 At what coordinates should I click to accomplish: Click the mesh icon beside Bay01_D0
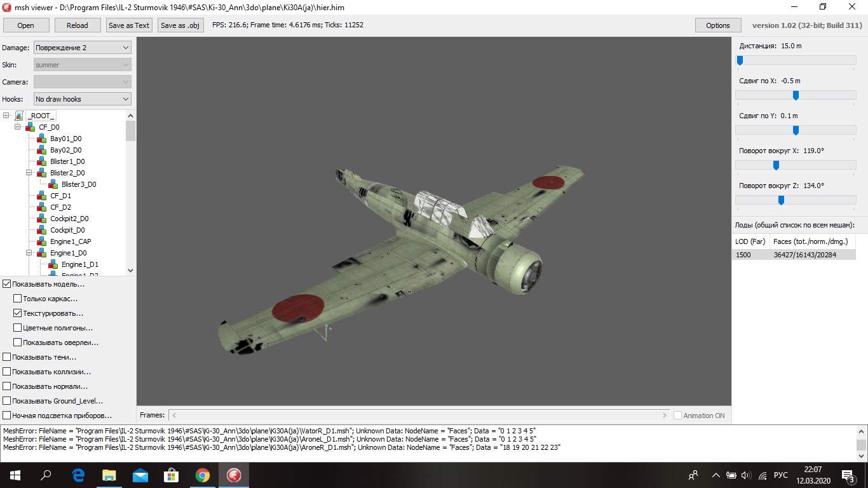point(41,139)
